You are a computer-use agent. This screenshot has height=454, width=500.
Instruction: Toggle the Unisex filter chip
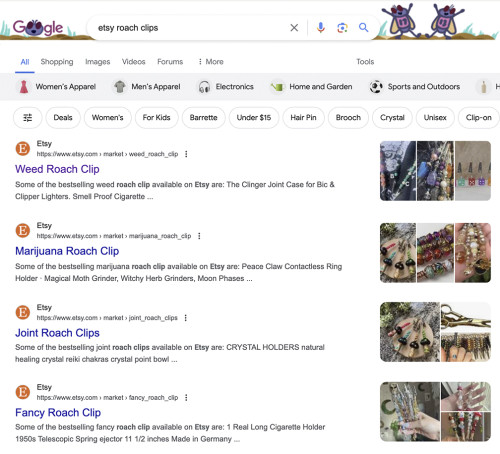click(x=435, y=118)
